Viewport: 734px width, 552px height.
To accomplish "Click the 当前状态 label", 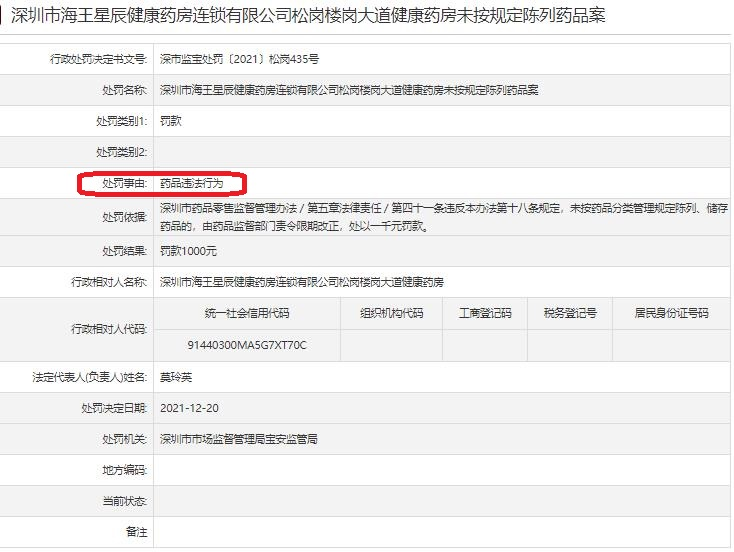I will pyautogui.click(x=125, y=501).
